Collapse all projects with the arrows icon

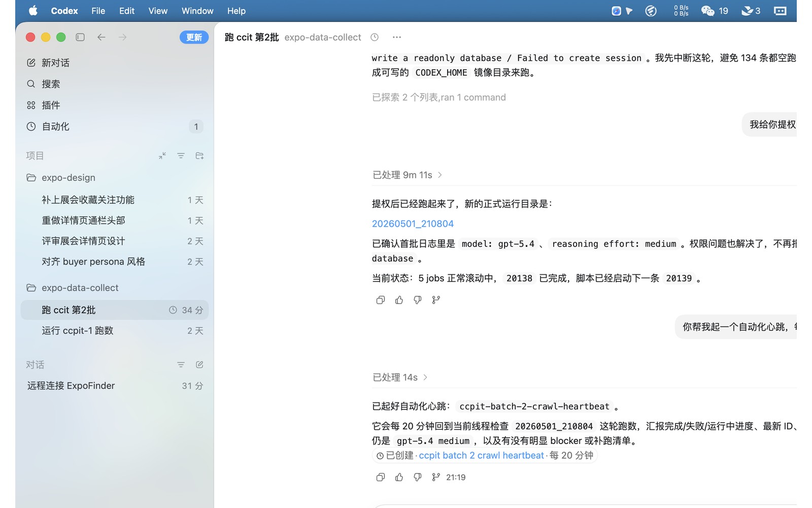[162, 156]
